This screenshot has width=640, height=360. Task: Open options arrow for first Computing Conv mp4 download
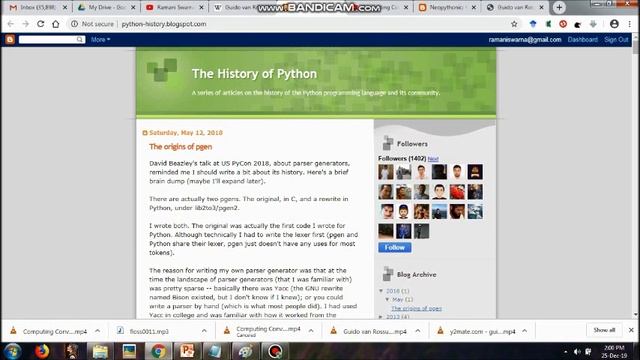click(98, 331)
